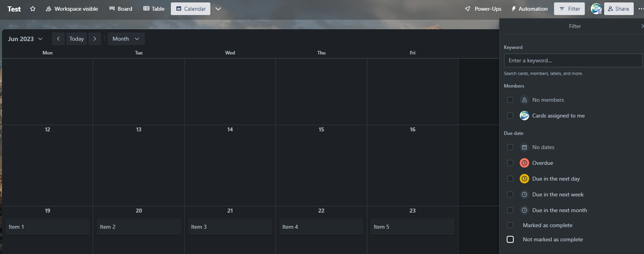644x254 pixels.
Task: Open Jun 2023 month picker
Action: click(25, 39)
